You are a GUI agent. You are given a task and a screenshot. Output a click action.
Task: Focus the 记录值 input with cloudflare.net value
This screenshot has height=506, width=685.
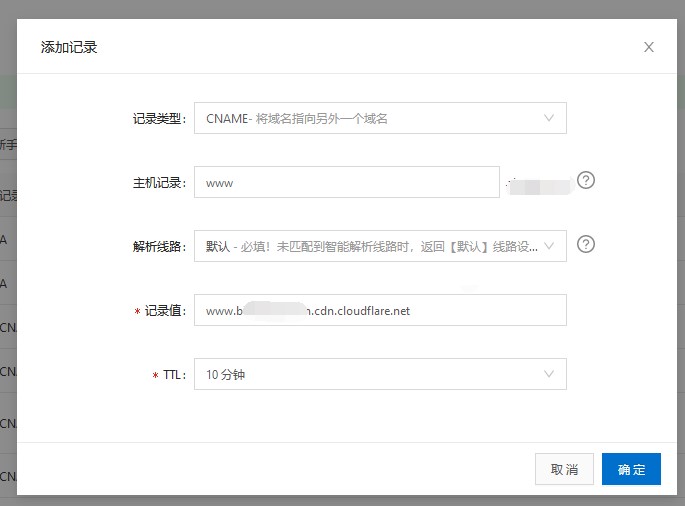[380, 310]
